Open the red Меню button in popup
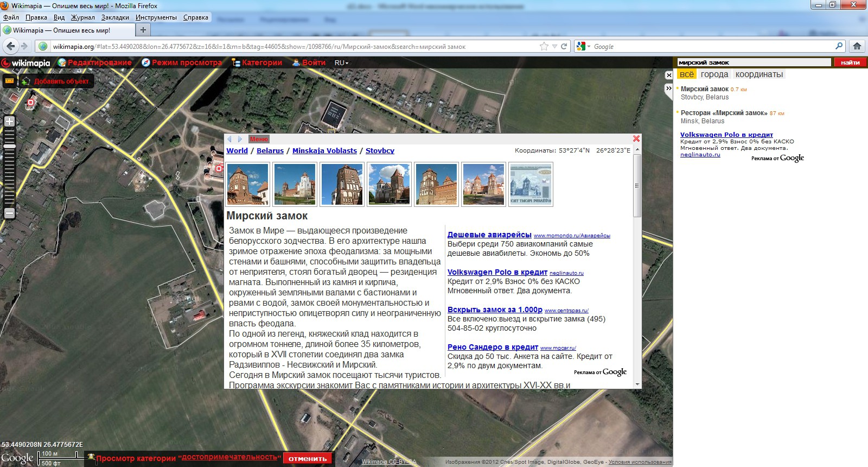This screenshot has height=467, width=868. pyautogui.click(x=259, y=139)
